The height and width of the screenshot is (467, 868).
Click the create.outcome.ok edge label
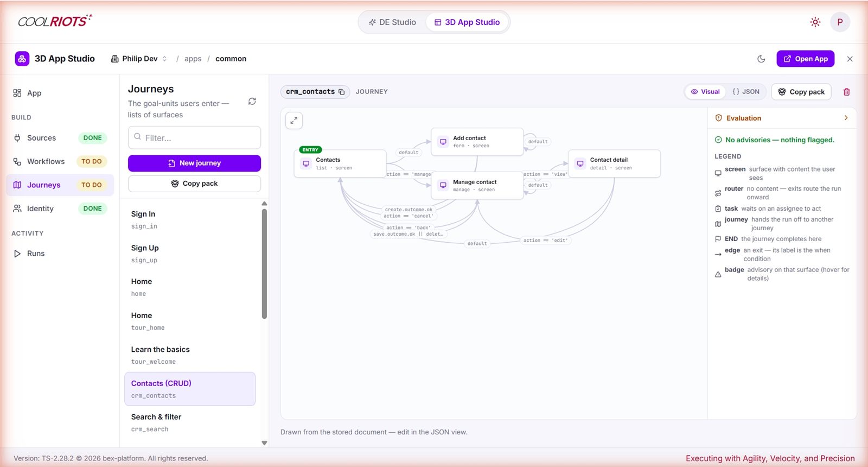(x=409, y=210)
